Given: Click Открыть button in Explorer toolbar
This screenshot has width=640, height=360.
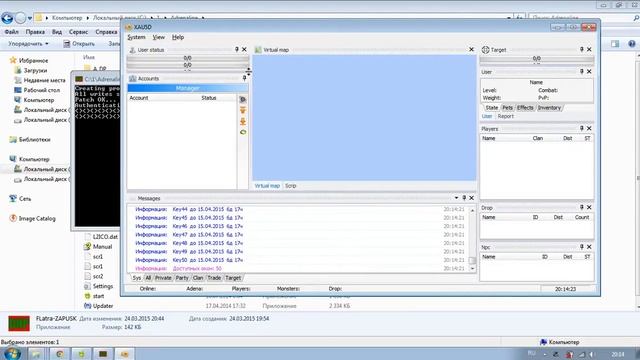Looking at the screenshot, I should [x=79, y=44].
